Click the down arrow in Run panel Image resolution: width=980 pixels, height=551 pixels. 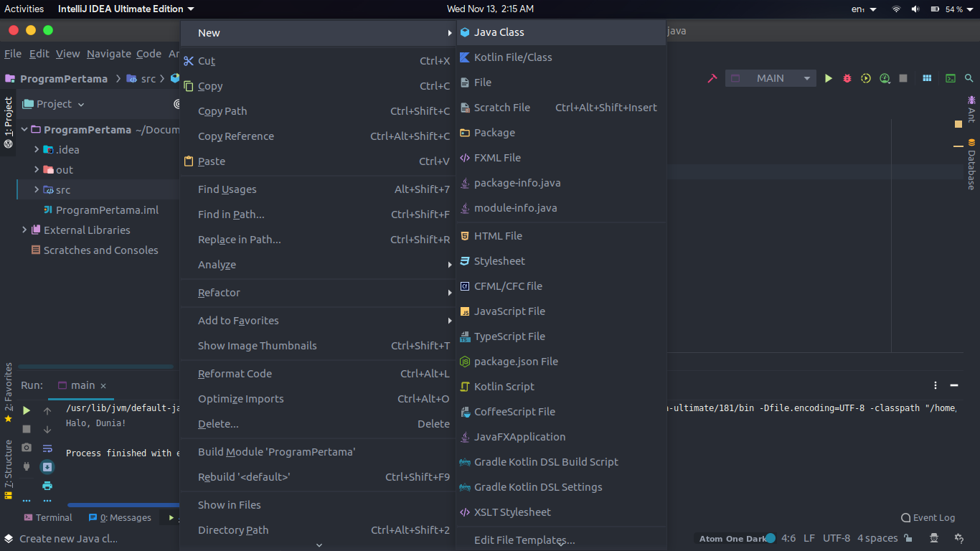tap(47, 429)
